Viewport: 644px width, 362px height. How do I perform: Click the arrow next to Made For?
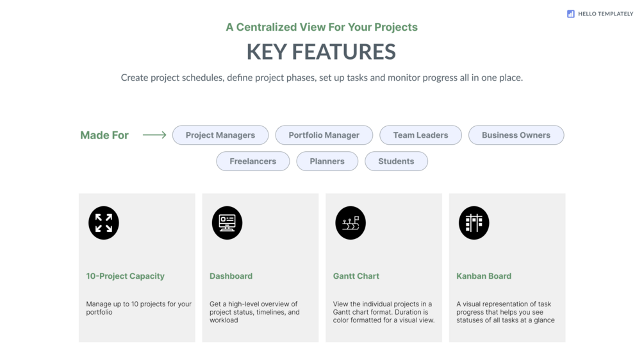click(x=154, y=135)
